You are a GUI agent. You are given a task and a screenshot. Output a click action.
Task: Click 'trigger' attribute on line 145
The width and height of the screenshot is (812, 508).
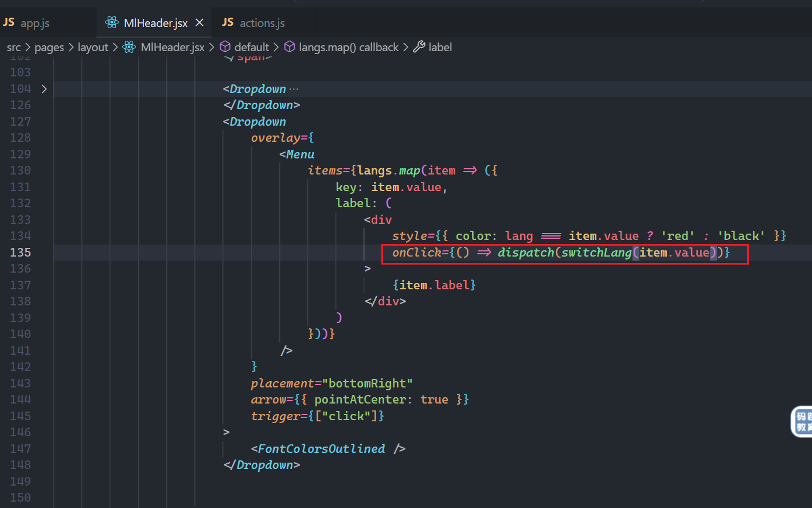(x=276, y=416)
